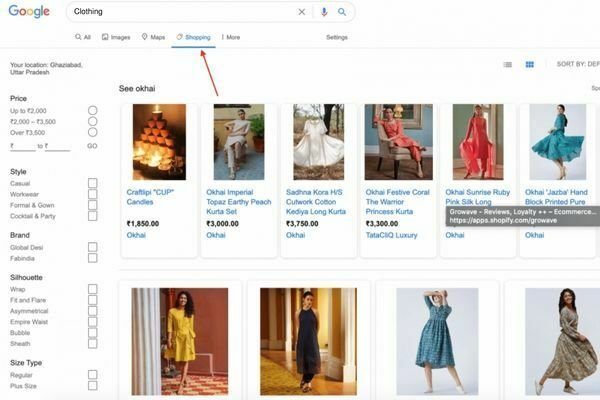Select the Up to ₹2,000 price radio
This screenshot has height=400, width=600.
point(93,110)
